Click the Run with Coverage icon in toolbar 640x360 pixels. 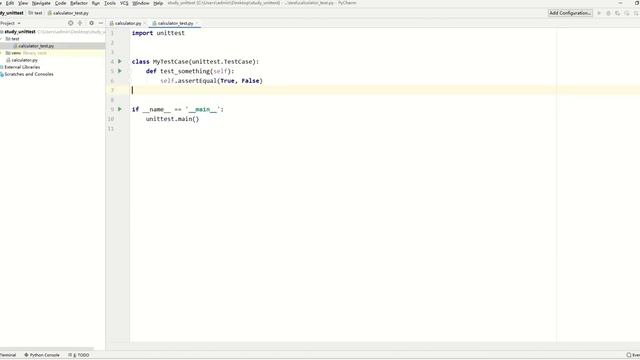point(618,13)
